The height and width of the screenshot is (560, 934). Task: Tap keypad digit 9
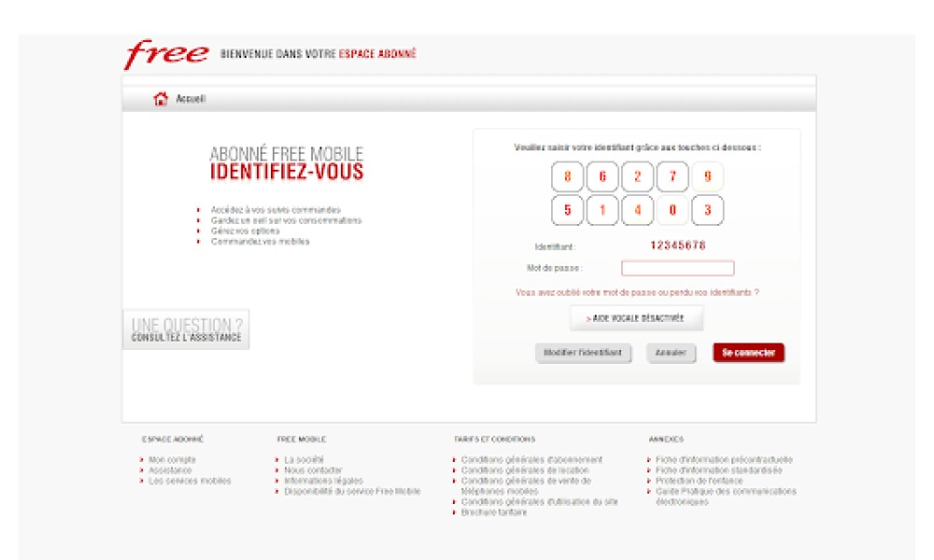point(708,176)
